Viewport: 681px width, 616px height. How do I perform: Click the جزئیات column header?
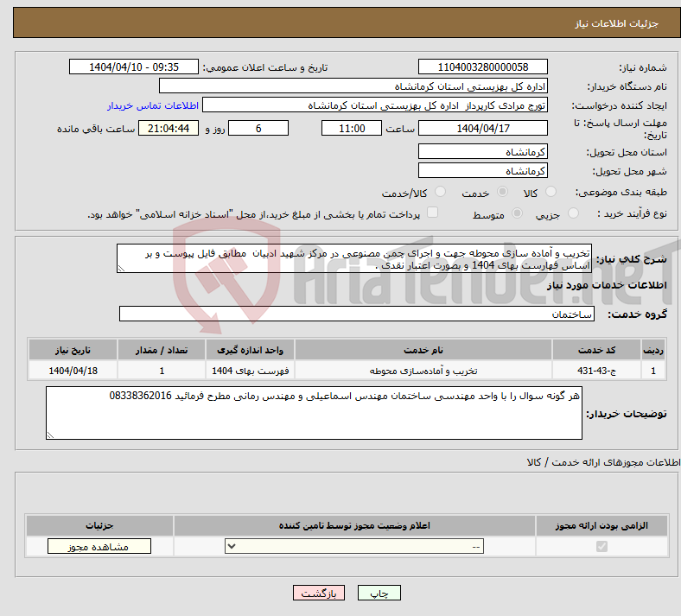pos(99,525)
